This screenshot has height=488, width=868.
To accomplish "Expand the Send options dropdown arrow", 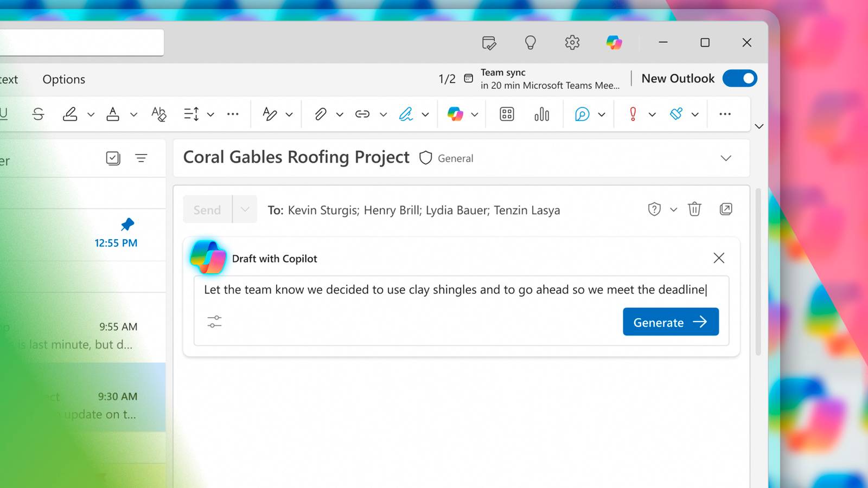I will 245,210.
